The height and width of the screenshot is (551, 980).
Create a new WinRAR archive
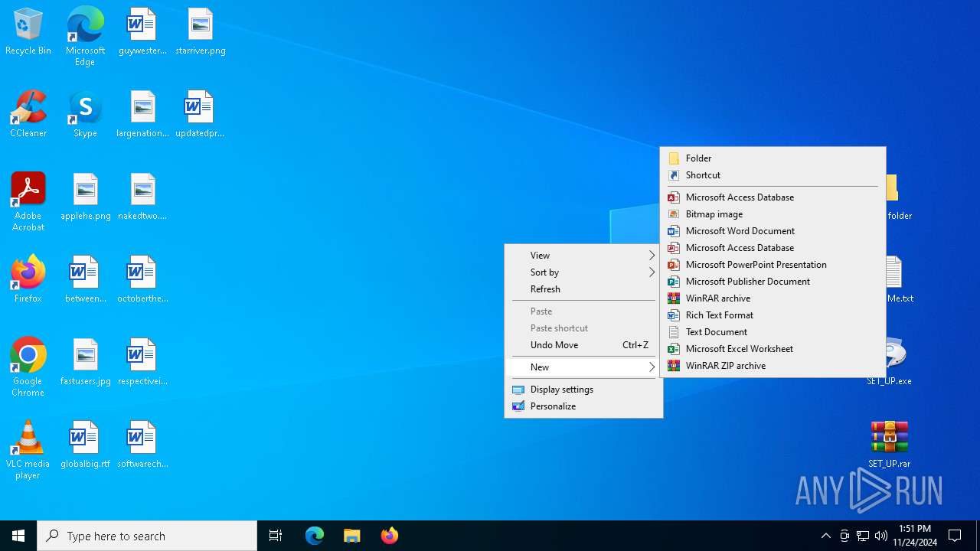click(773, 298)
